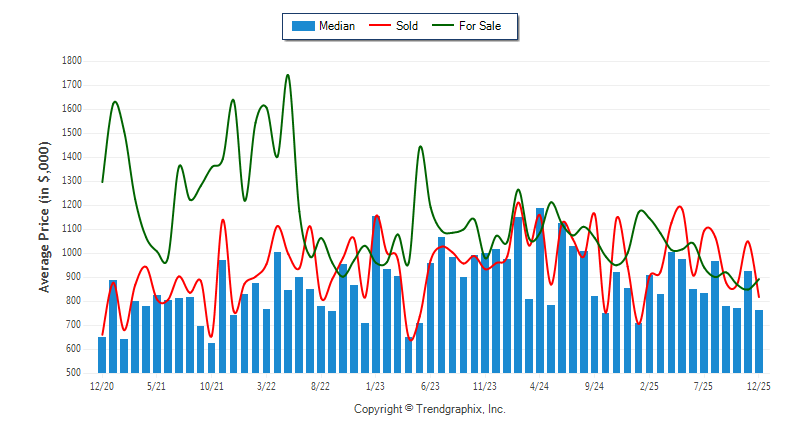The height and width of the screenshot is (434, 800).
Task: Click the 12/25 x-axis date label
Action: coord(758,385)
